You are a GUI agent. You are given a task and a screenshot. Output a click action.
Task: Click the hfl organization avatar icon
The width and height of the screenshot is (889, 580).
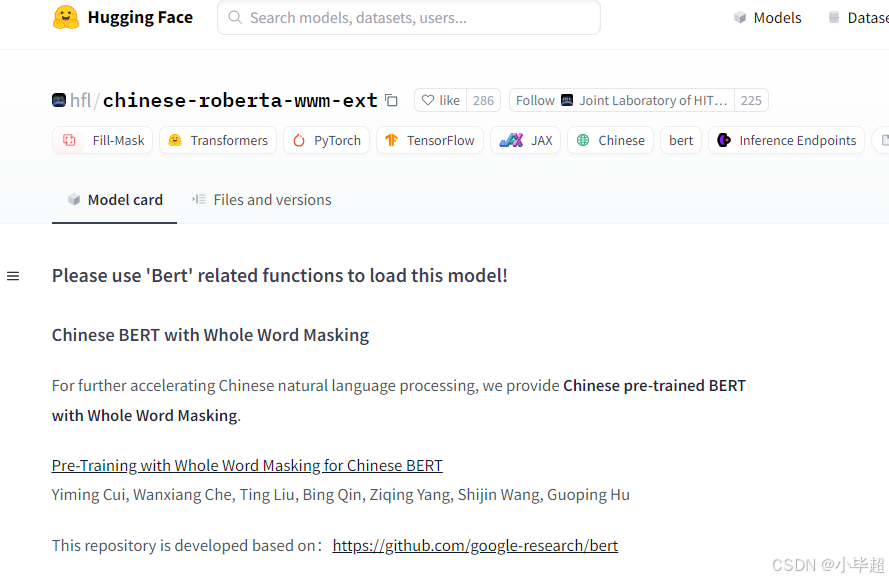[x=59, y=100]
